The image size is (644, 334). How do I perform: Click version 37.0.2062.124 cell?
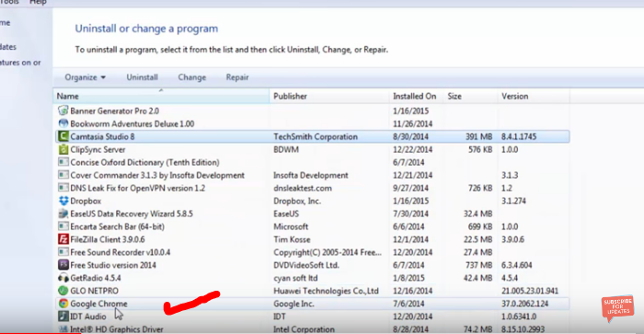pos(524,304)
